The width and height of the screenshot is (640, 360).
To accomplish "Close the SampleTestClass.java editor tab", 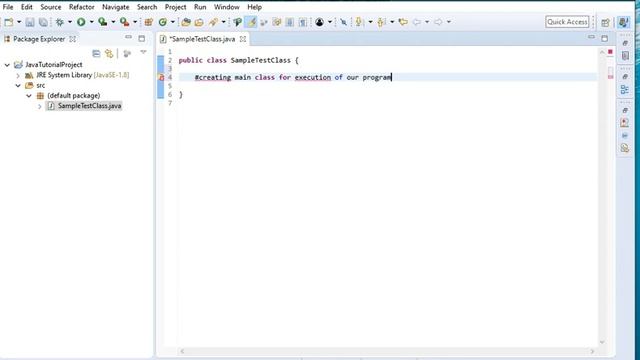I will point(243,39).
